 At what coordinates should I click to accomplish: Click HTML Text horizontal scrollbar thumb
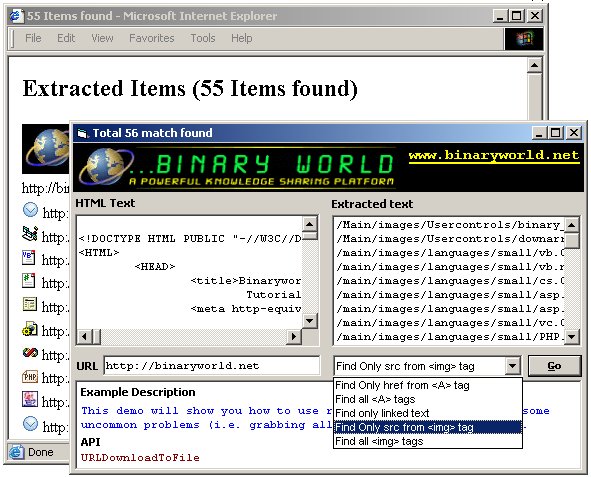96,336
